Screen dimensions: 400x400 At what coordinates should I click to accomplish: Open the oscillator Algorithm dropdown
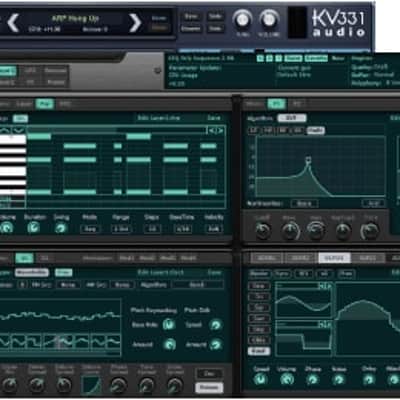coord(197,285)
